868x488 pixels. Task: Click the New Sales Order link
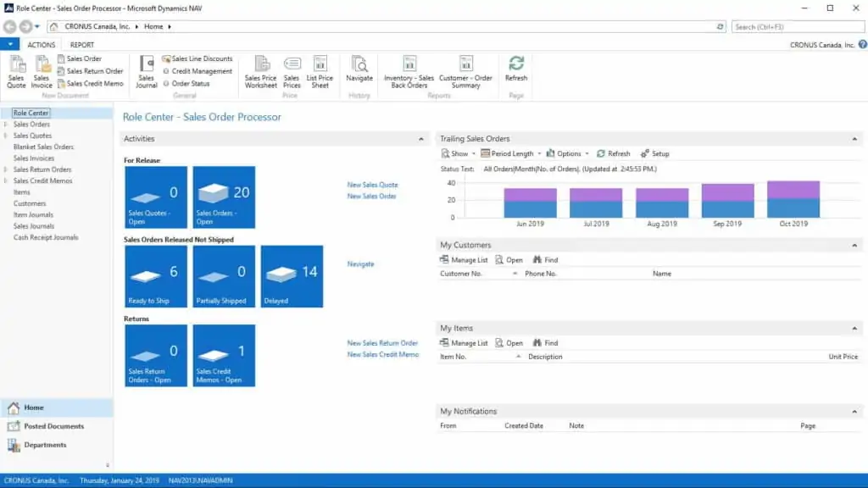tap(371, 197)
